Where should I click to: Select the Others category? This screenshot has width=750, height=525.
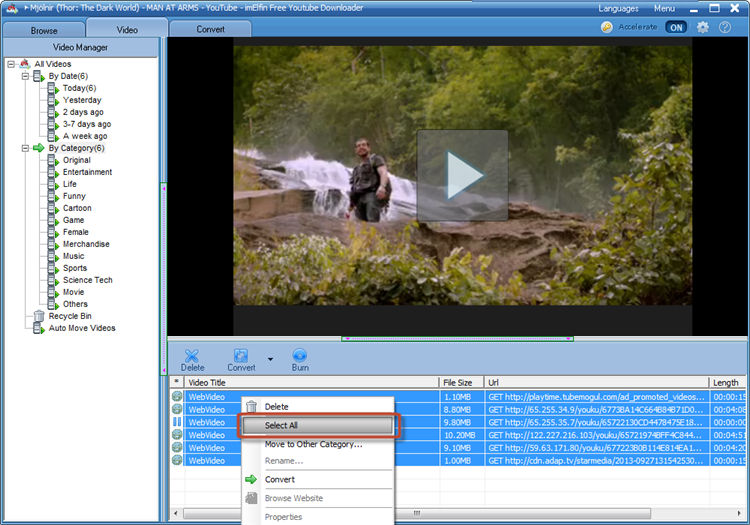pyautogui.click(x=75, y=304)
